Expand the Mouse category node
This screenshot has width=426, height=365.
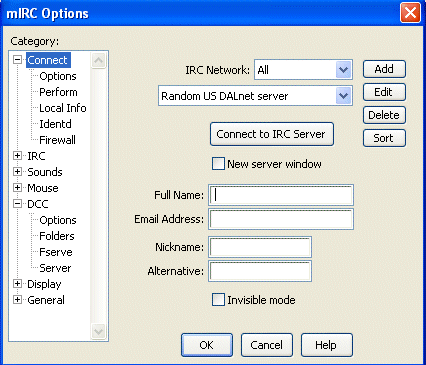click(17, 188)
